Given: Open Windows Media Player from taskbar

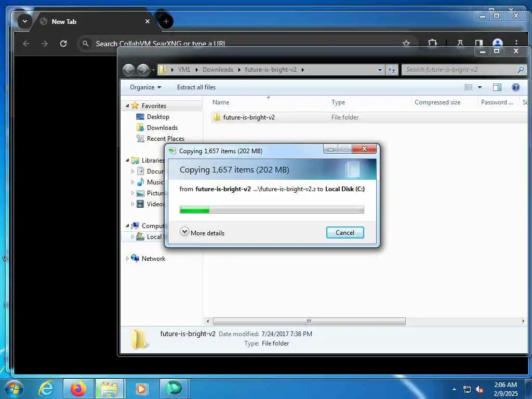Looking at the screenshot, I should tap(141, 389).
